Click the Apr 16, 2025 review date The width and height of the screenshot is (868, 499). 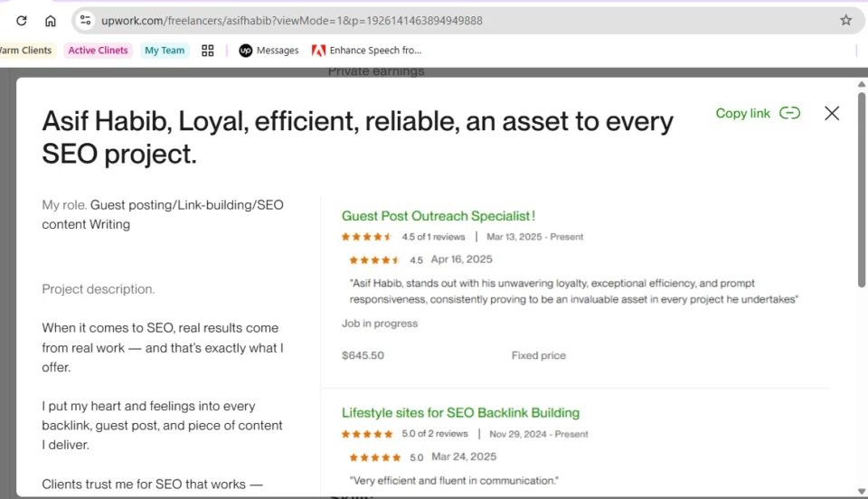pos(462,259)
